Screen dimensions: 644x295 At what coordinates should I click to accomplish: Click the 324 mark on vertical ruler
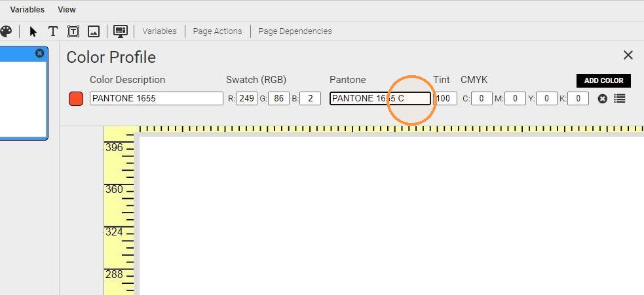(114, 232)
